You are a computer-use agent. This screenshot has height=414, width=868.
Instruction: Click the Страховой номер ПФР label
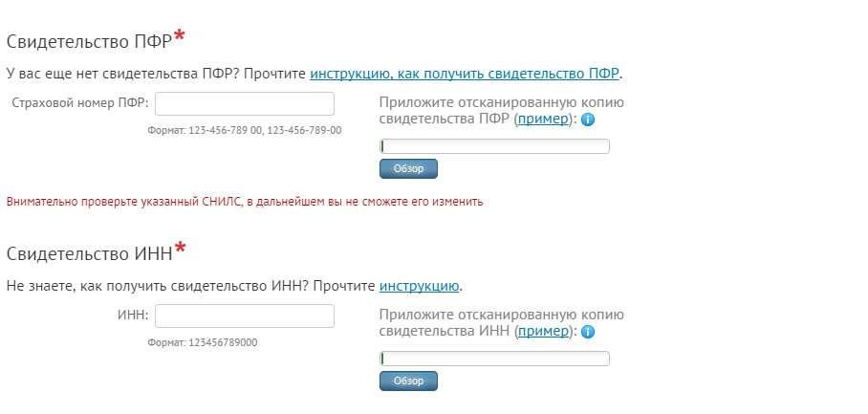click(x=80, y=103)
